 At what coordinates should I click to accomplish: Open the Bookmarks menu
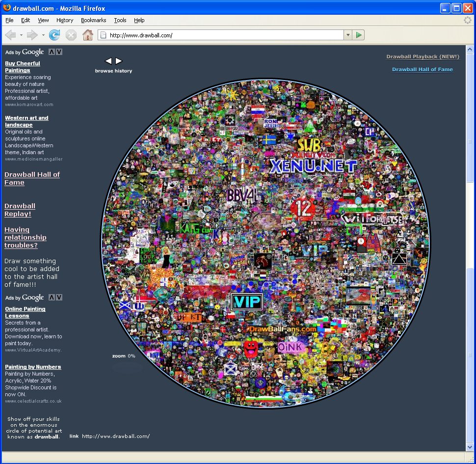click(94, 20)
